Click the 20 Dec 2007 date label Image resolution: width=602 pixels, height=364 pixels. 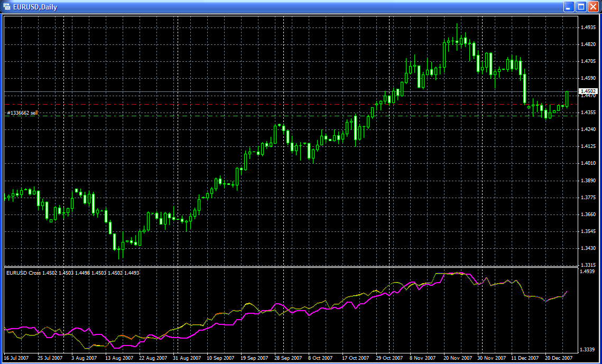[x=559, y=358]
